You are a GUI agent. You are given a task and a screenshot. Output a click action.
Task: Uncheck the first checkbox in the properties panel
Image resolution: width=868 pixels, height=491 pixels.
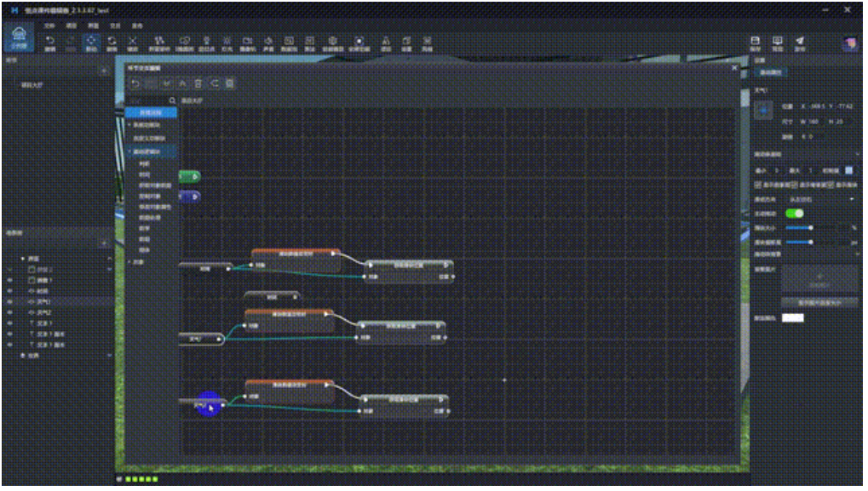(759, 184)
